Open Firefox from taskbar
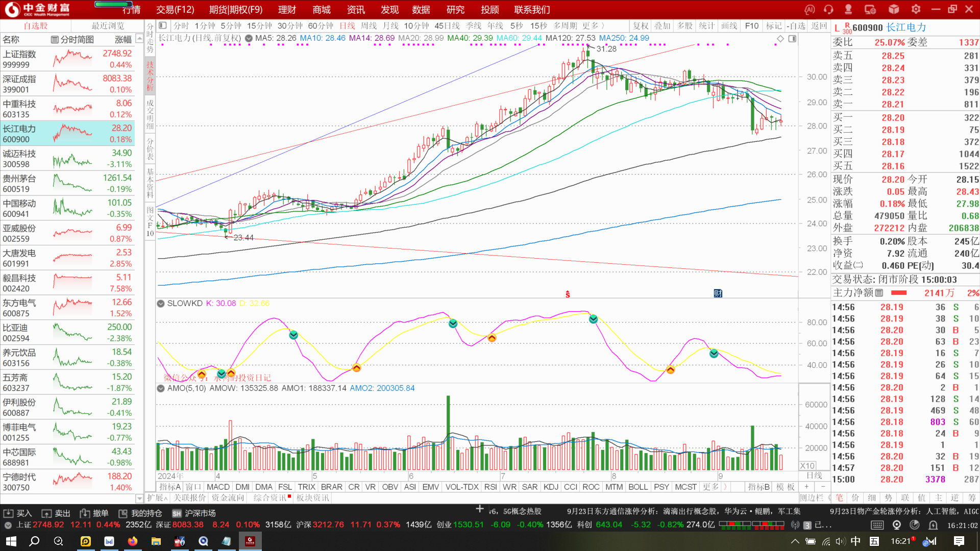 pyautogui.click(x=133, y=541)
